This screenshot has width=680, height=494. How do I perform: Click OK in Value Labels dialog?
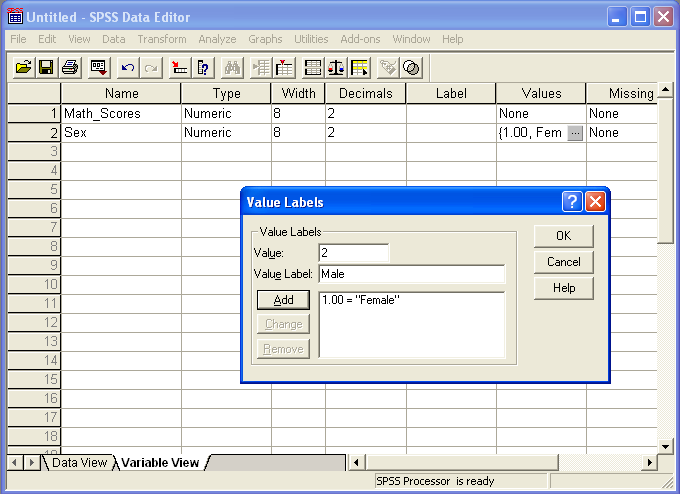click(563, 236)
